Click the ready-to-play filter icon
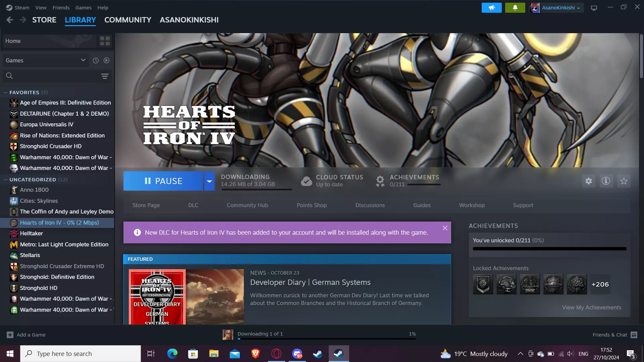 point(106,60)
